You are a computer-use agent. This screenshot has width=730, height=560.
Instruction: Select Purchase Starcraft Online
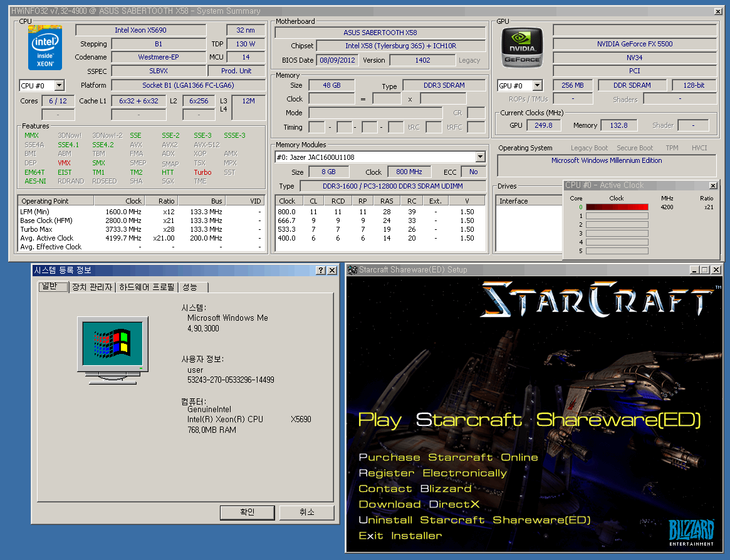[x=448, y=458]
